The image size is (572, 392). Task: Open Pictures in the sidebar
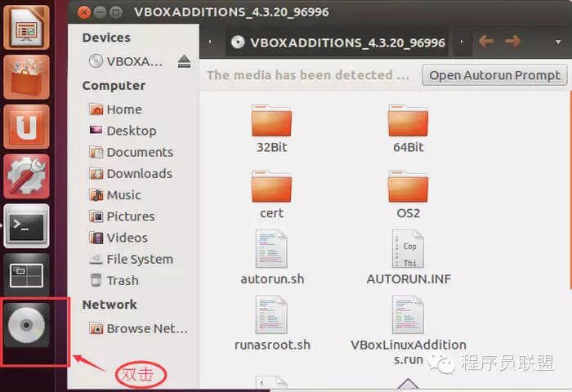point(122,216)
